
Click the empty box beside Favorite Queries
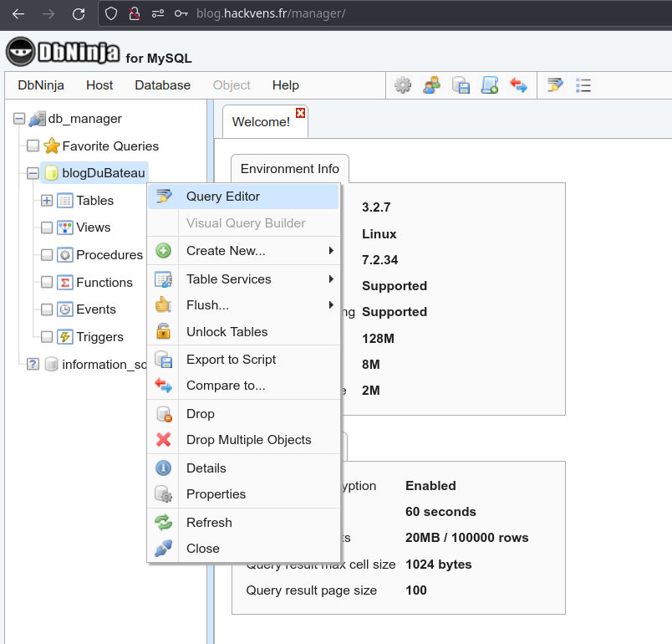pos(33,146)
